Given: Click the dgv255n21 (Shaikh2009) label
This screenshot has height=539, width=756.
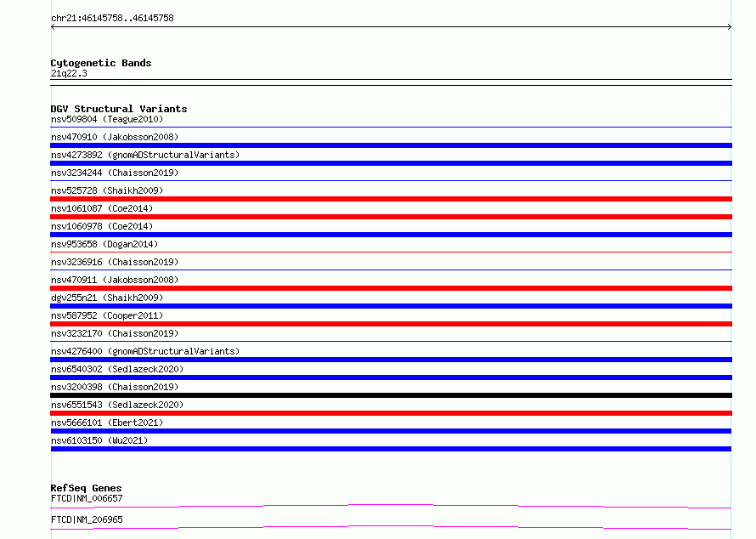Looking at the screenshot, I should (107, 298).
